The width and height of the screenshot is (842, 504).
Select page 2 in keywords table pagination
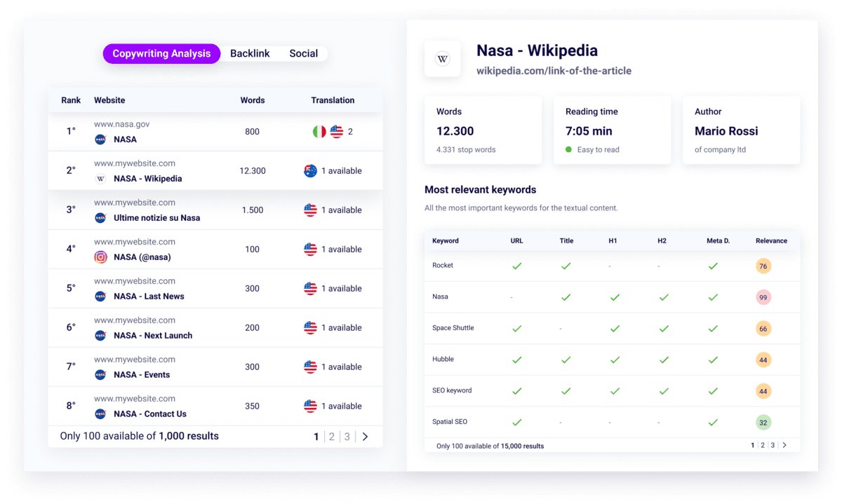[763, 445]
